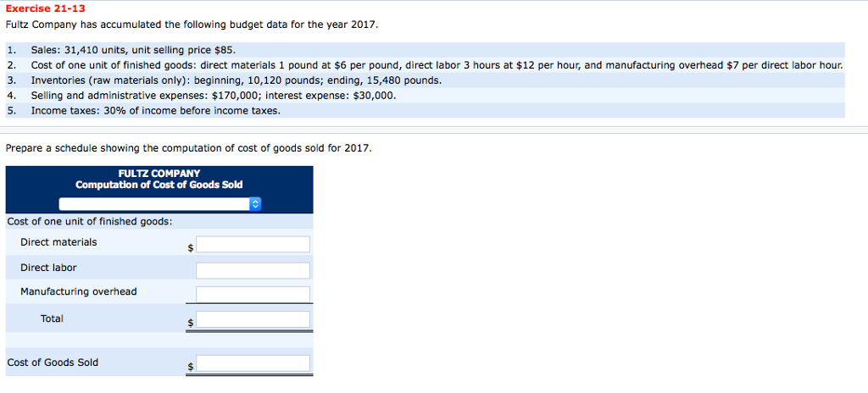
Task: Click the 'Direct labor' row label
Action: (48, 268)
